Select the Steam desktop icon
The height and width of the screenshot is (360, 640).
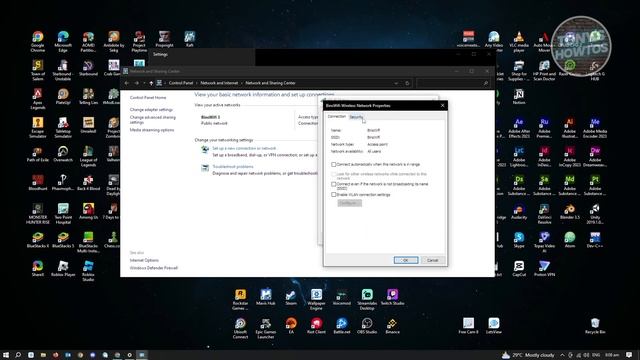tap(291, 297)
